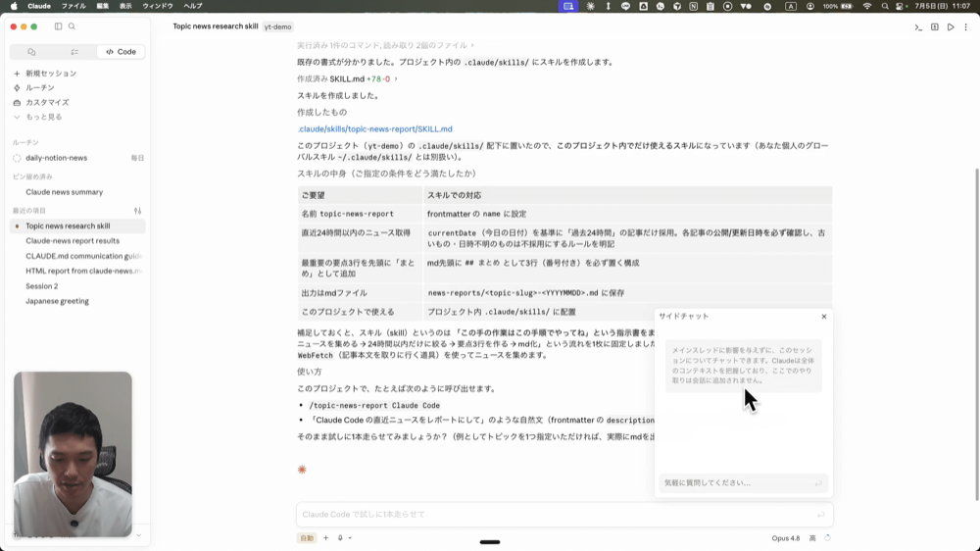Image resolution: width=980 pixels, height=551 pixels.
Task: Open Control Center in menu bar
Action: click(901, 6)
